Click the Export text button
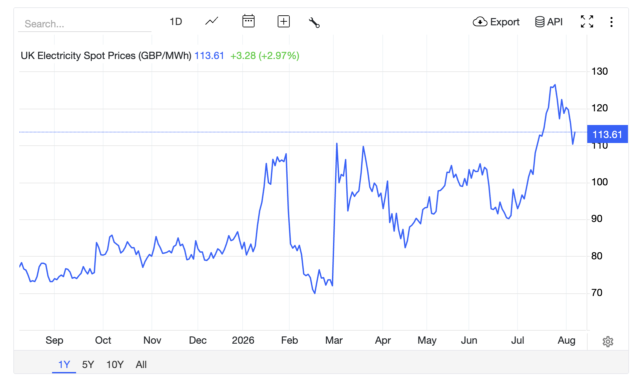The height and width of the screenshot is (384, 640). tap(504, 22)
